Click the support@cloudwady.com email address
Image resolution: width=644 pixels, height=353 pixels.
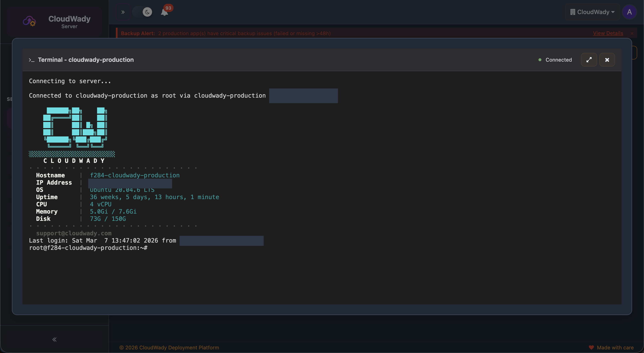point(74,233)
